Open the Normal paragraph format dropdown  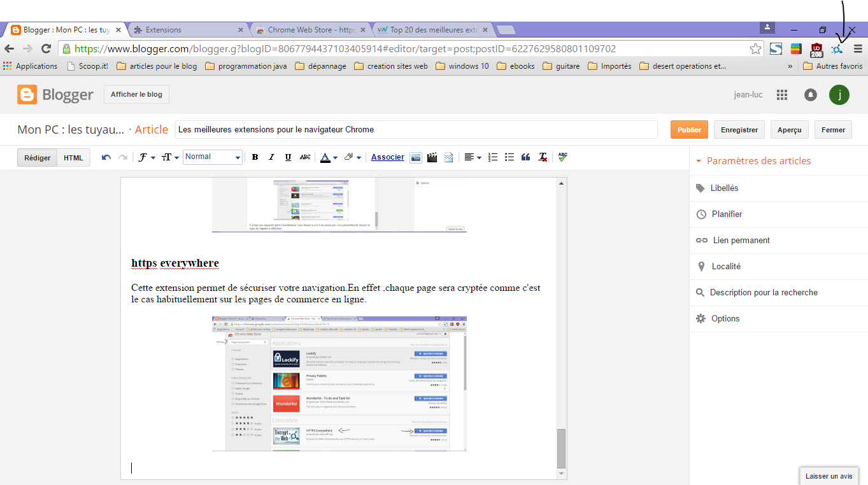point(213,157)
